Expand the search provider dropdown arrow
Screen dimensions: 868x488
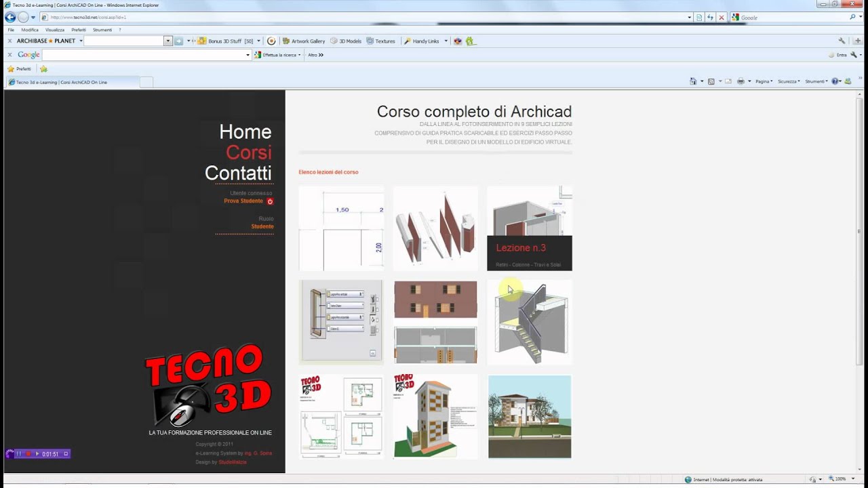click(x=862, y=18)
